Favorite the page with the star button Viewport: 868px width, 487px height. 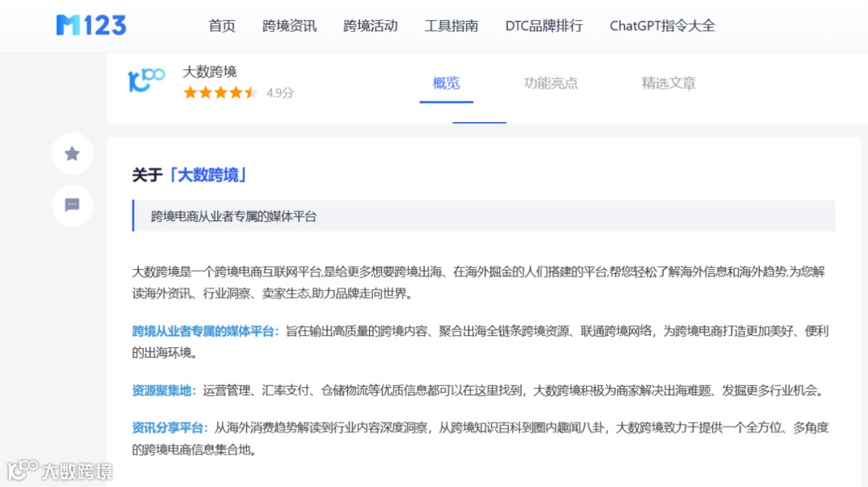pyautogui.click(x=72, y=153)
